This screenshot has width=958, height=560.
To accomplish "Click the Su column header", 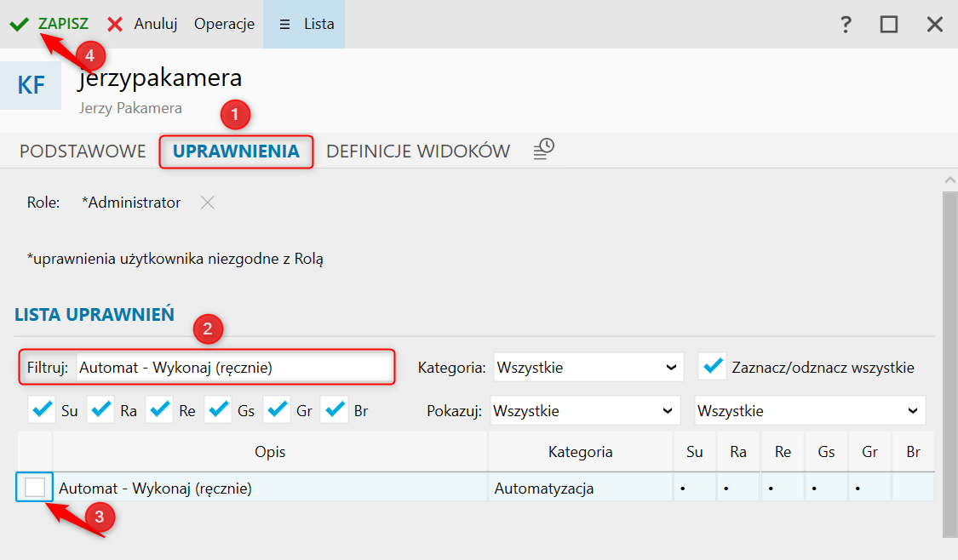I will [695, 452].
